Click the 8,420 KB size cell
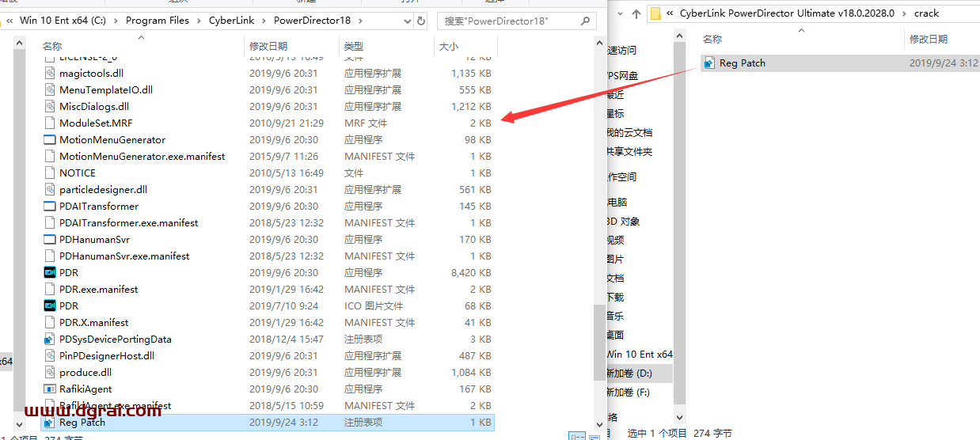Image resolution: width=980 pixels, height=440 pixels. point(471,272)
